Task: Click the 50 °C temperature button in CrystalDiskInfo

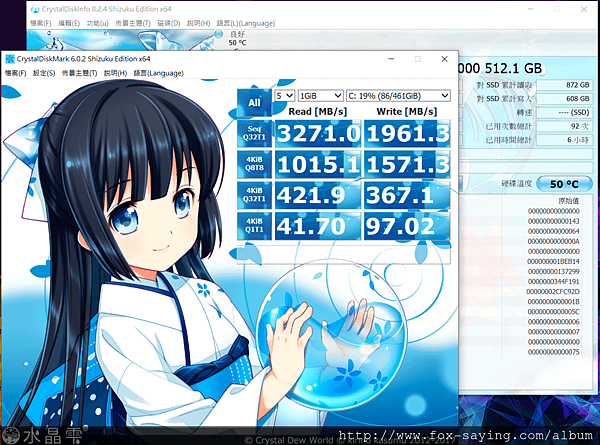Action: (x=564, y=184)
